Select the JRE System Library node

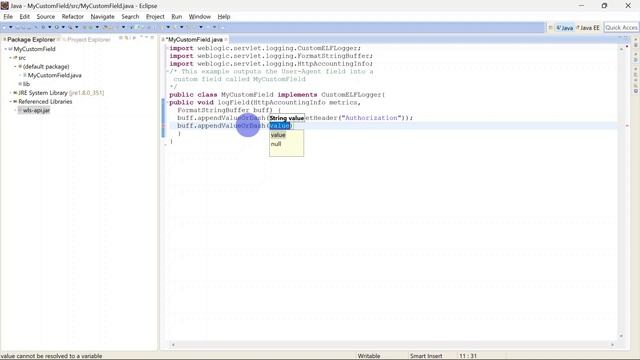tap(61, 93)
